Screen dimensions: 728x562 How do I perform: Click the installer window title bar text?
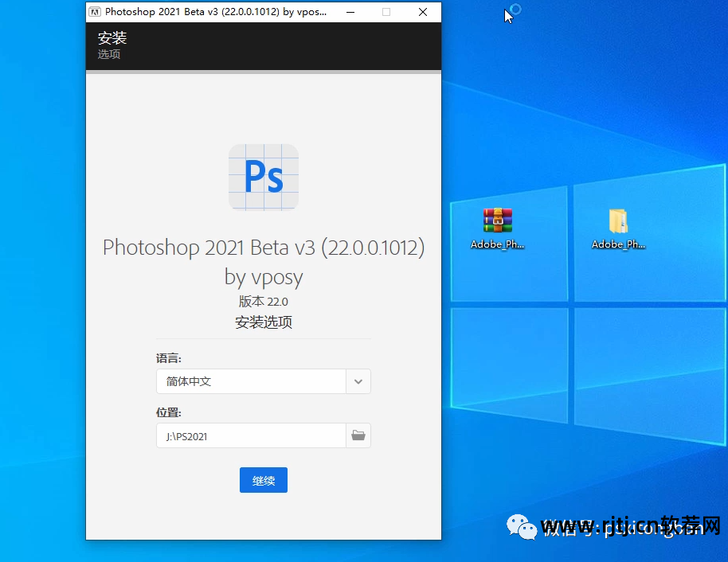point(216,12)
